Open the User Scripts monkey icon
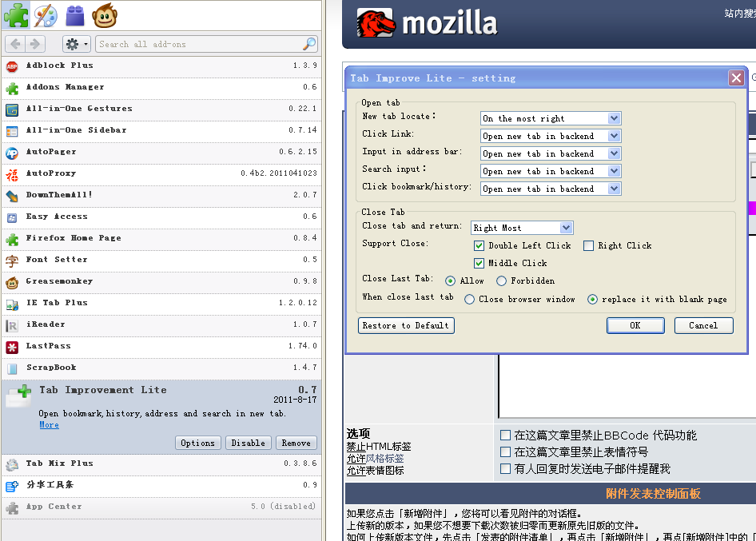The width and height of the screenshot is (756, 541). [105, 15]
